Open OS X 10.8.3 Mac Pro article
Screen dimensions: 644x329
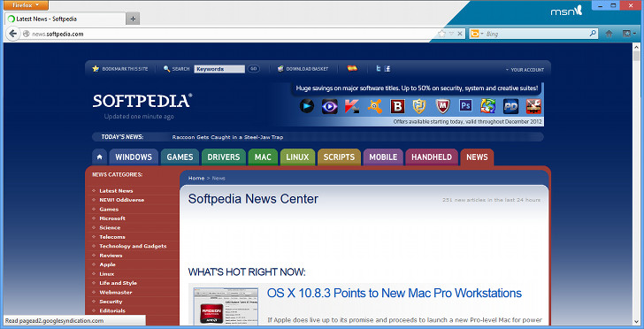coord(395,294)
